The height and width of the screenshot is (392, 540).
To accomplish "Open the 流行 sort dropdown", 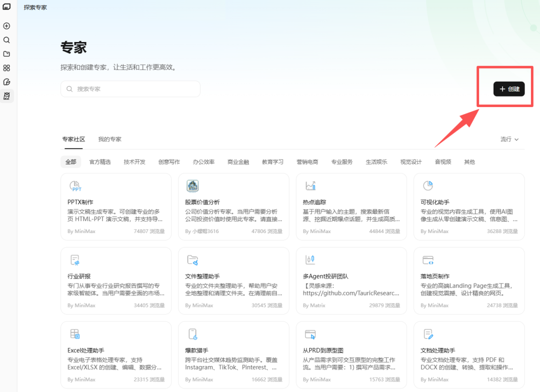I will coord(509,139).
